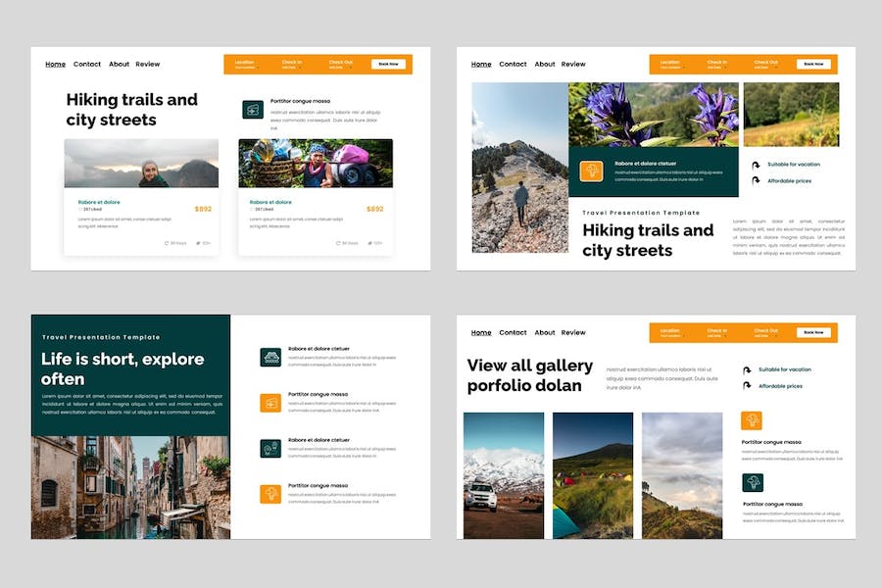Expand the Check In dropdown on top-right slide
The image size is (882, 588).
point(717,64)
